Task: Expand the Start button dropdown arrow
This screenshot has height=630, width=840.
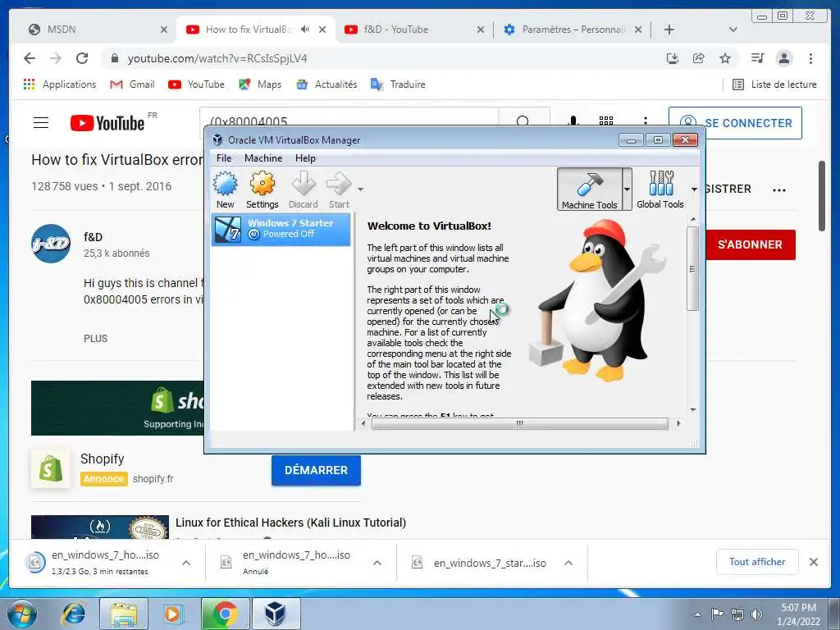Action: [x=361, y=189]
